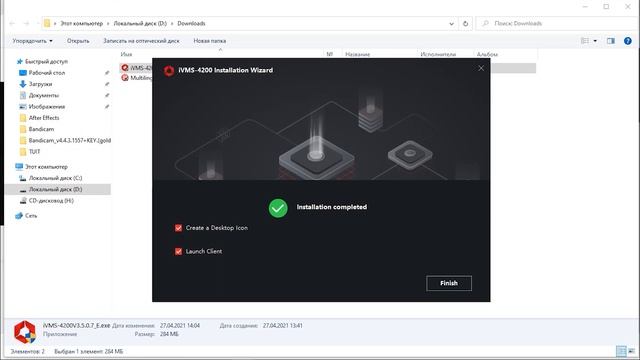Select Local Disk (D:) in sidebar
640x360 pixels.
pos(55,189)
